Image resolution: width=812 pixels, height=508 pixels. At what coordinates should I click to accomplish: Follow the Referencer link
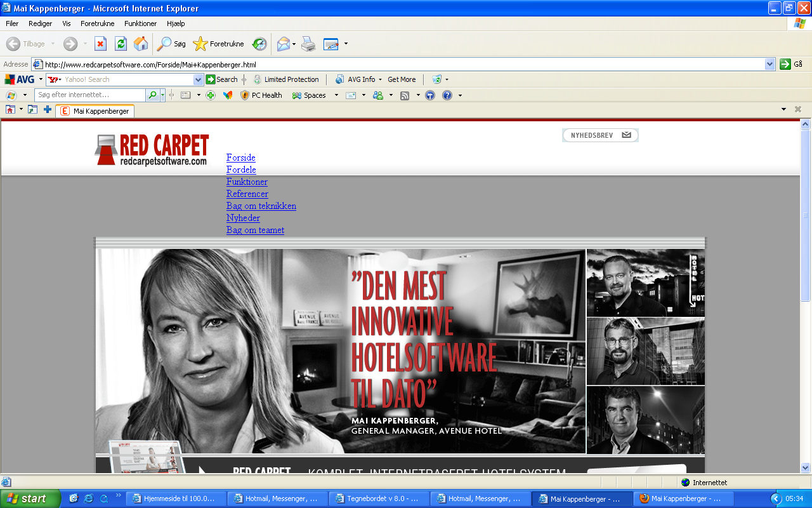247,194
